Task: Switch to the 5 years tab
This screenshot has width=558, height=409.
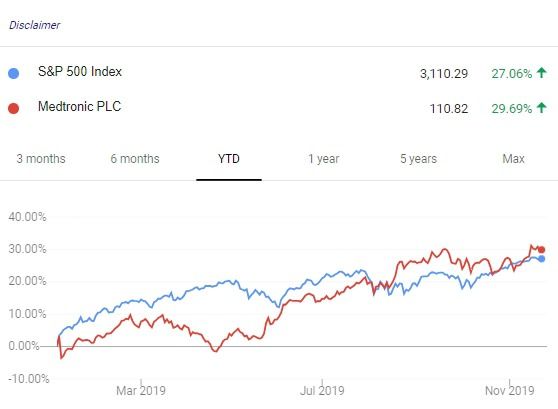Action: 418,159
